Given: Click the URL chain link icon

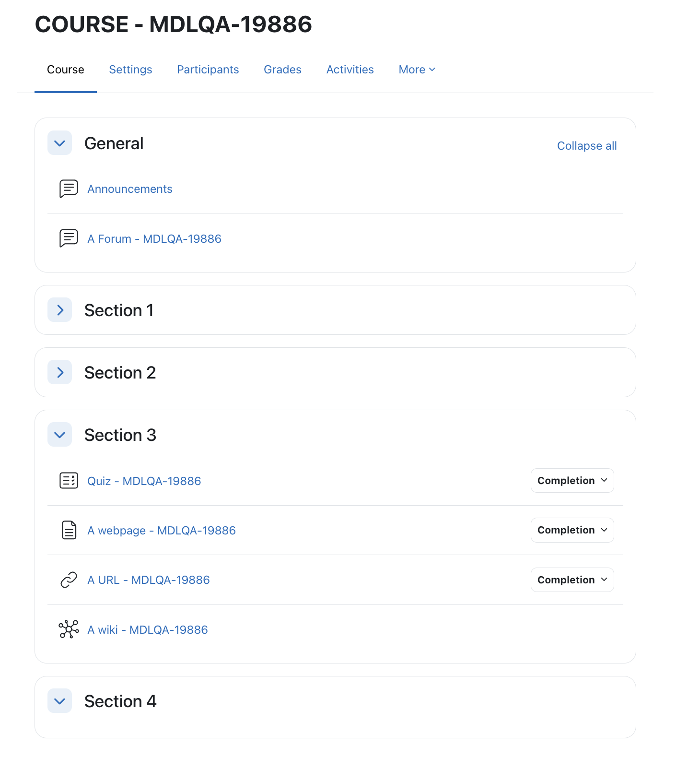Looking at the screenshot, I should [69, 580].
